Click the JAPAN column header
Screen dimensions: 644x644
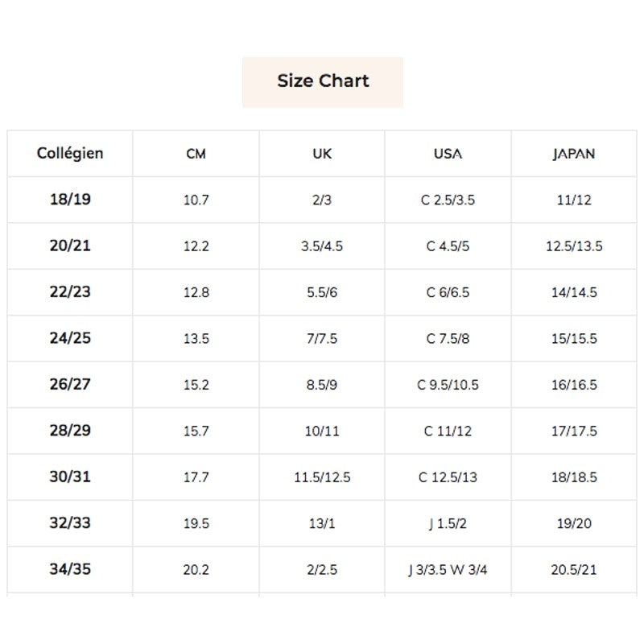click(574, 154)
